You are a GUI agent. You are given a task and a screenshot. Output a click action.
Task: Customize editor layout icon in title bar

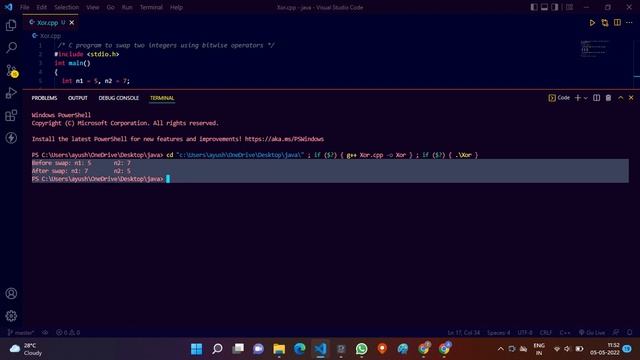(x=569, y=7)
